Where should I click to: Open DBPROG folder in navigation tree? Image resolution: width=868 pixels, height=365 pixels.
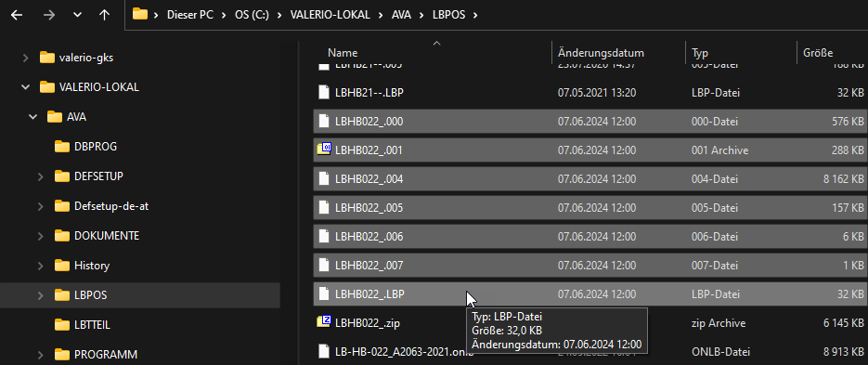pyautogui.click(x=96, y=146)
